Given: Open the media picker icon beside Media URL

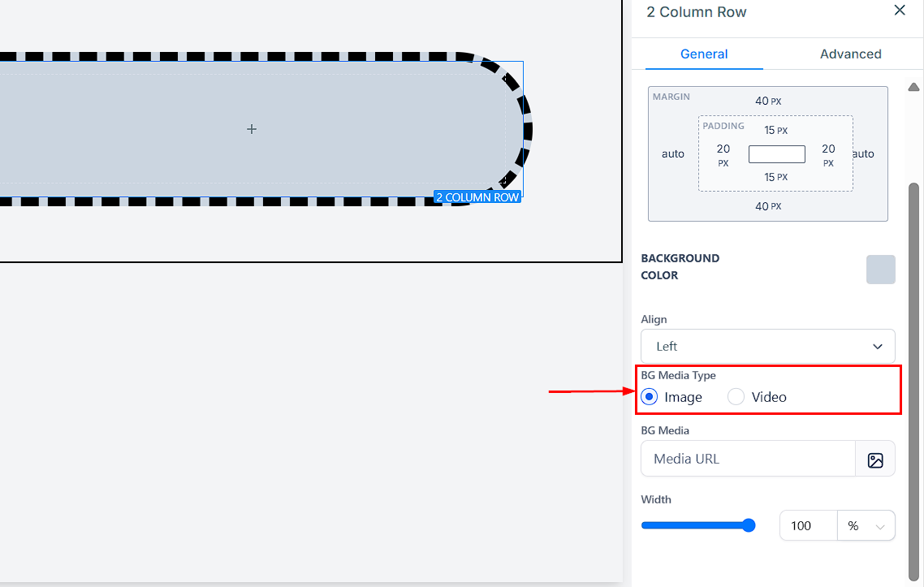Looking at the screenshot, I should [x=874, y=460].
